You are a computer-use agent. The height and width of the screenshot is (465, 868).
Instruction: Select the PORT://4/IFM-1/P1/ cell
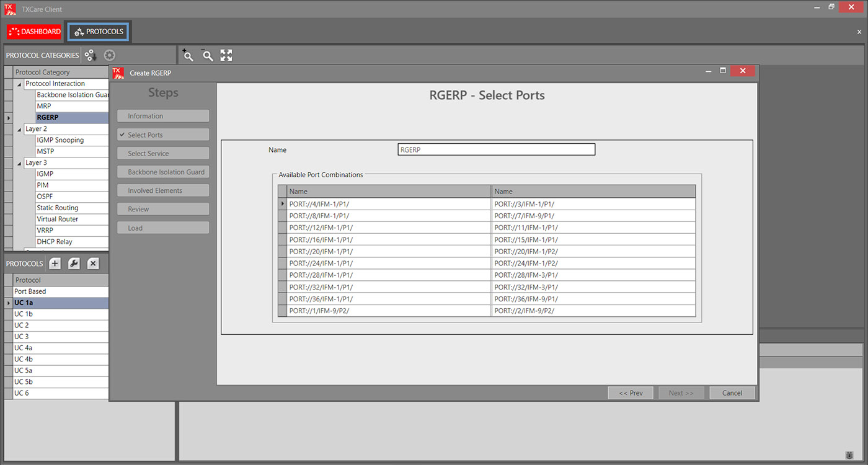click(x=389, y=204)
